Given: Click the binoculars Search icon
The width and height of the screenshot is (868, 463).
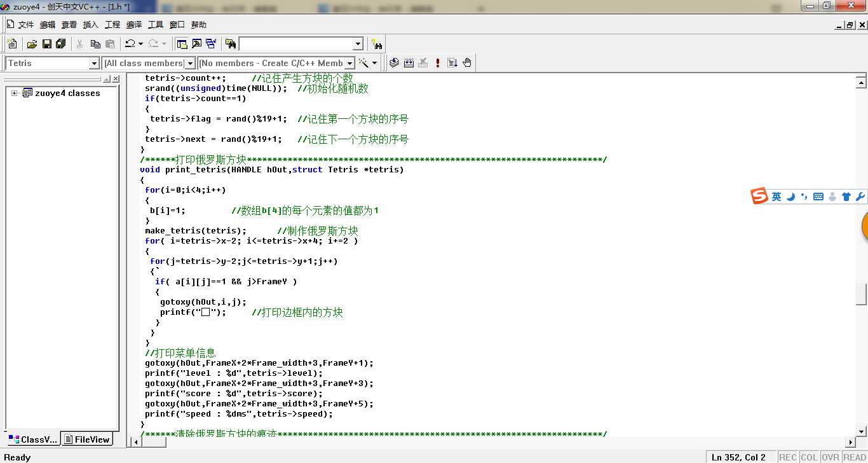Looking at the screenshot, I should (x=377, y=44).
